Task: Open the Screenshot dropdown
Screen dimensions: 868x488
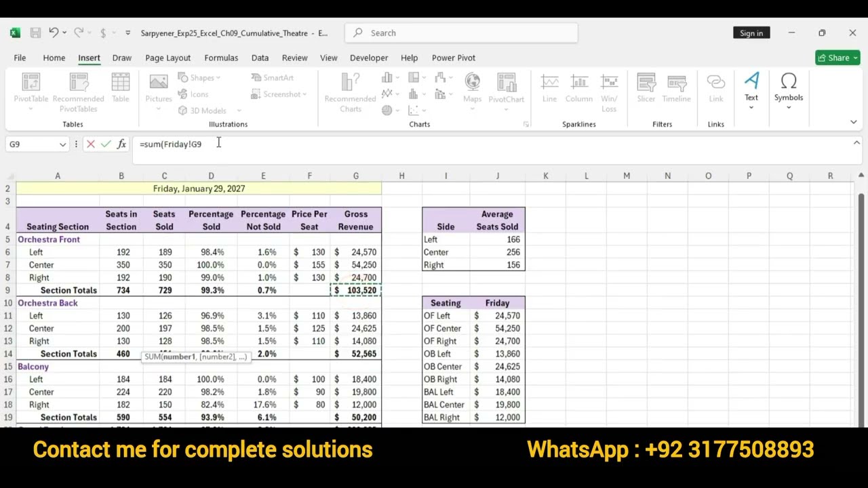Action: click(x=279, y=94)
